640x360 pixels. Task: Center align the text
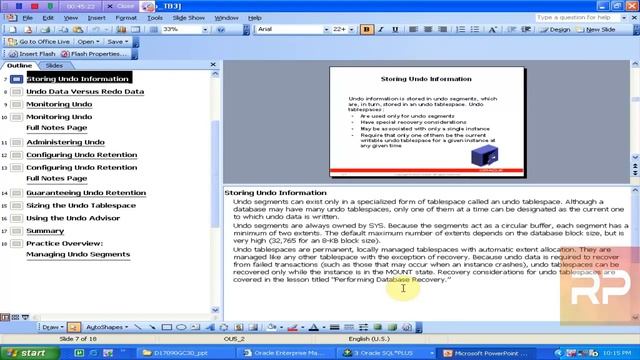pyautogui.click(x=428, y=29)
